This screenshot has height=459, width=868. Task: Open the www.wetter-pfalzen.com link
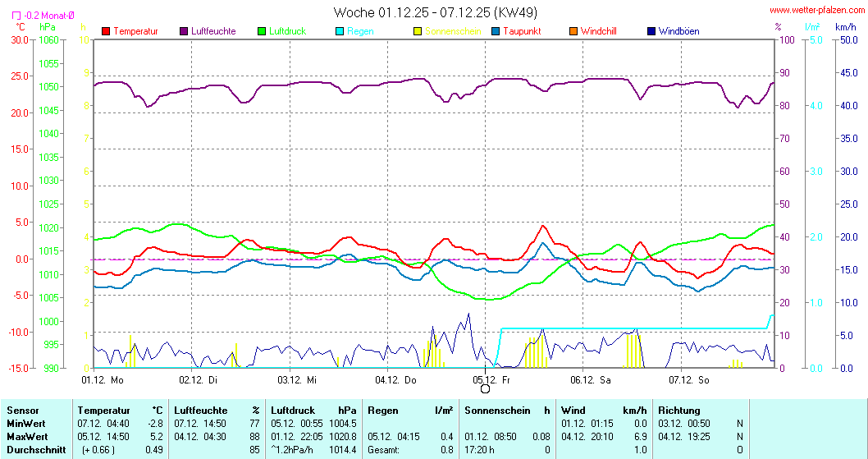(815, 11)
